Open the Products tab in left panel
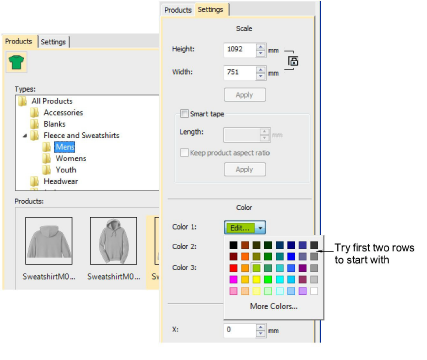Viewport: 427px width, 360px height. click(19, 41)
